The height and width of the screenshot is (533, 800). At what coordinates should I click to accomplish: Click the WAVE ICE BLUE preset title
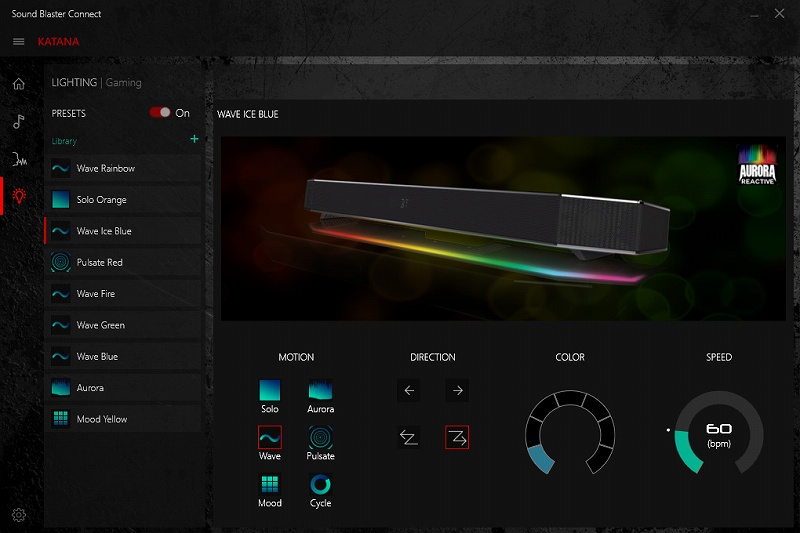point(247,114)
